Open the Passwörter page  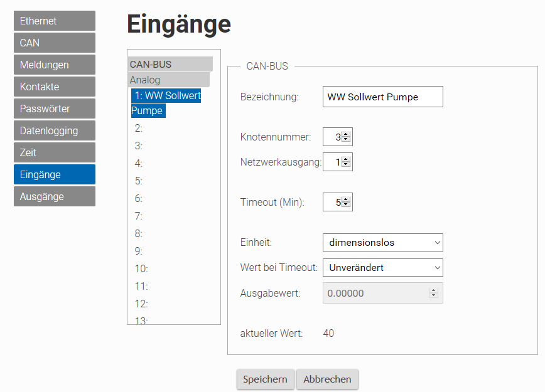point(55,109)
